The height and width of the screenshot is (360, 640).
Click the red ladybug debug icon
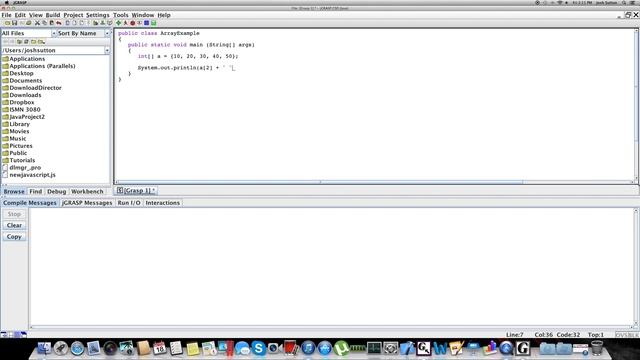(x=132, y=23)
